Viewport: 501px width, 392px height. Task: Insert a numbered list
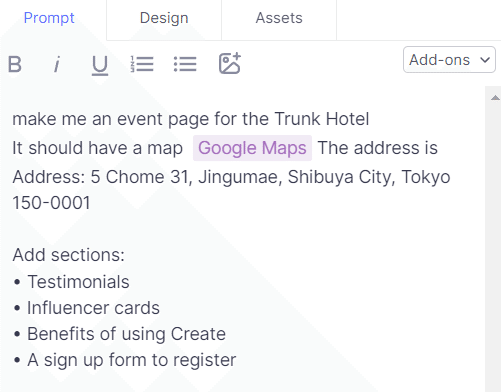click(142, 64)
